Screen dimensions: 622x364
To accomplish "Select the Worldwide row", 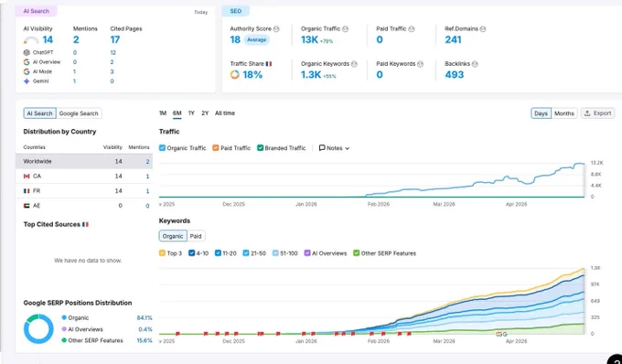I will tap(84, 161).
